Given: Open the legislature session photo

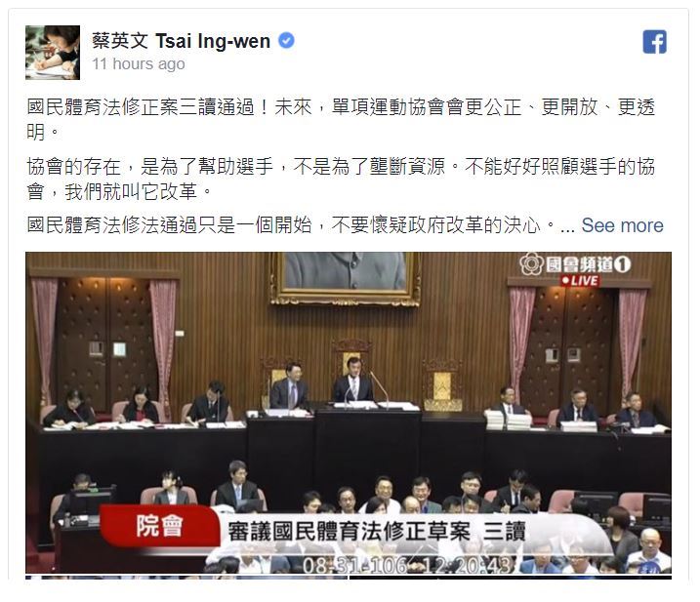Looking at the screenshot, I should coord(349,413).
